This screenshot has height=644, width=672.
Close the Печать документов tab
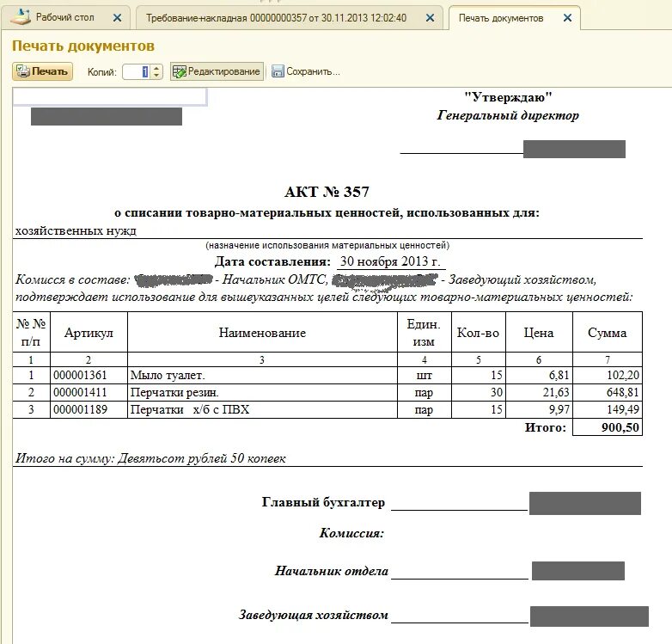click(567, 17)
